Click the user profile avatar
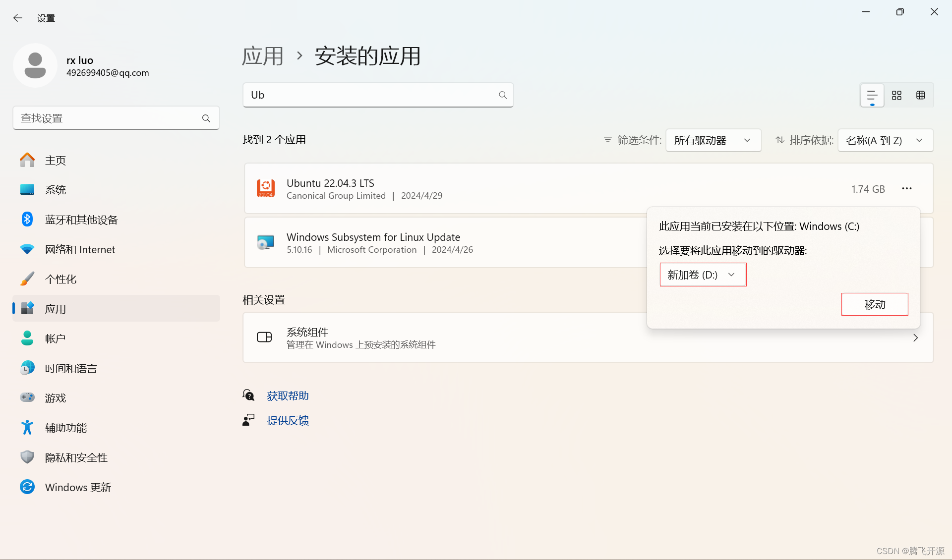The width and height of the screenshot is (952, 560). click(x=35, y=65)
